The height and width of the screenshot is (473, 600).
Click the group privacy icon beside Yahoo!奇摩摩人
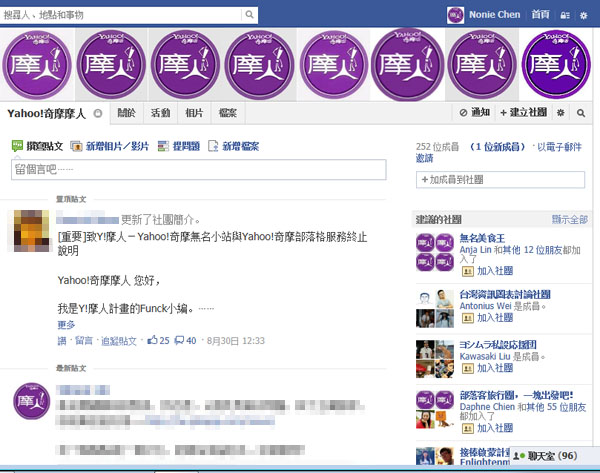tap(98, 113)
